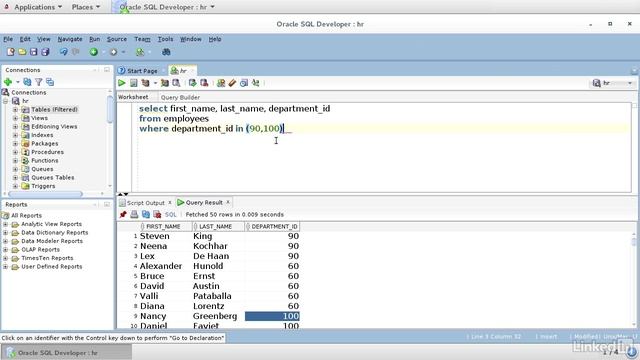Click the Explain Plan icon
The image size is (640, 360).
[145, 83]
